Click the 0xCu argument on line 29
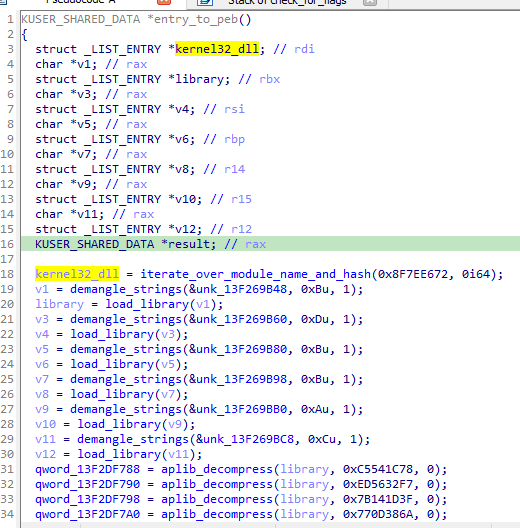Image resolution: width=520 pixels, height=528 pixels. point(322,439)
